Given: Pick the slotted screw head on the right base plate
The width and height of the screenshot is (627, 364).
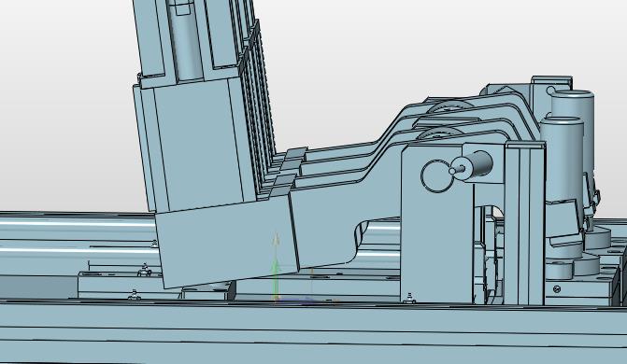Looking at the screenshot, I should coord(556,289).
